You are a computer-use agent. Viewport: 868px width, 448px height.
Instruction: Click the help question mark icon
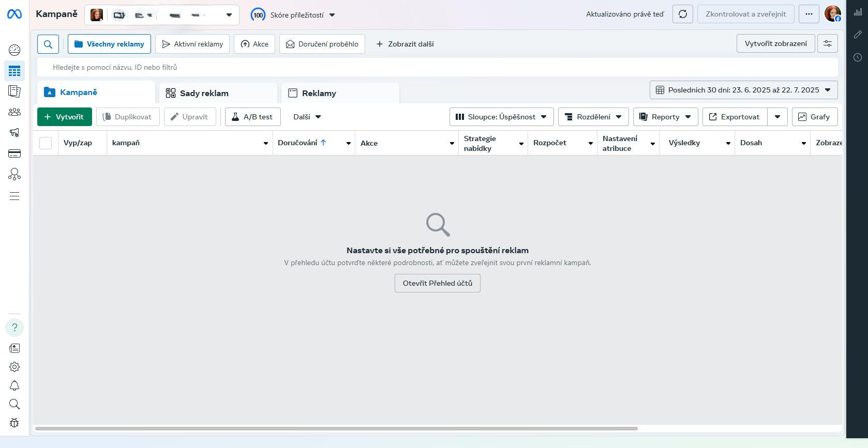click(14, 328)
